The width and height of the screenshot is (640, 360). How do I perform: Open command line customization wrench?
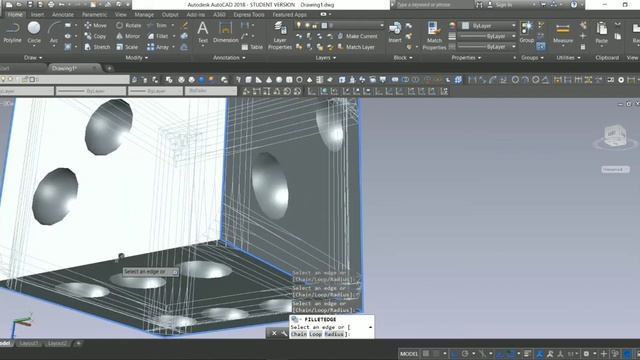coord(284,333)
